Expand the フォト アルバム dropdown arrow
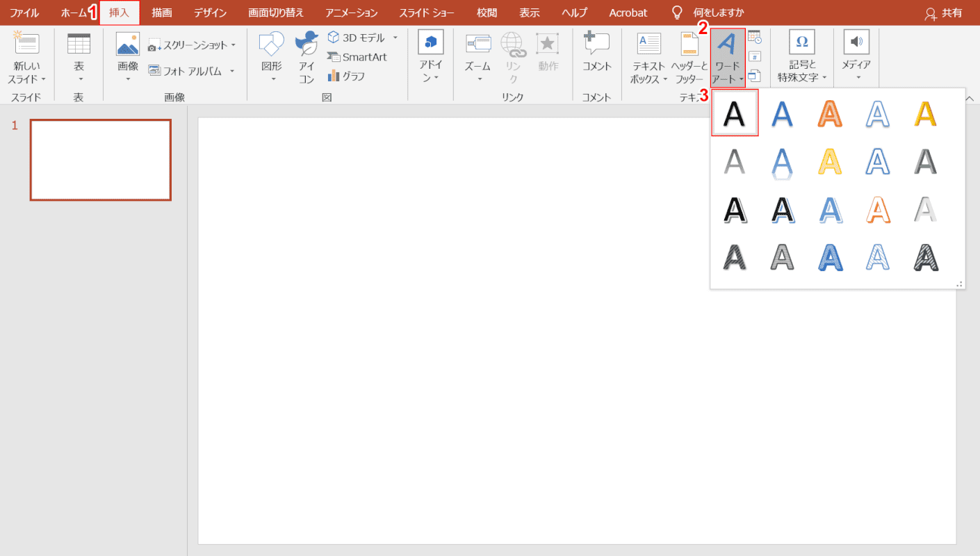The width and height of the screenshot is (980, 556). click(232, 71)
